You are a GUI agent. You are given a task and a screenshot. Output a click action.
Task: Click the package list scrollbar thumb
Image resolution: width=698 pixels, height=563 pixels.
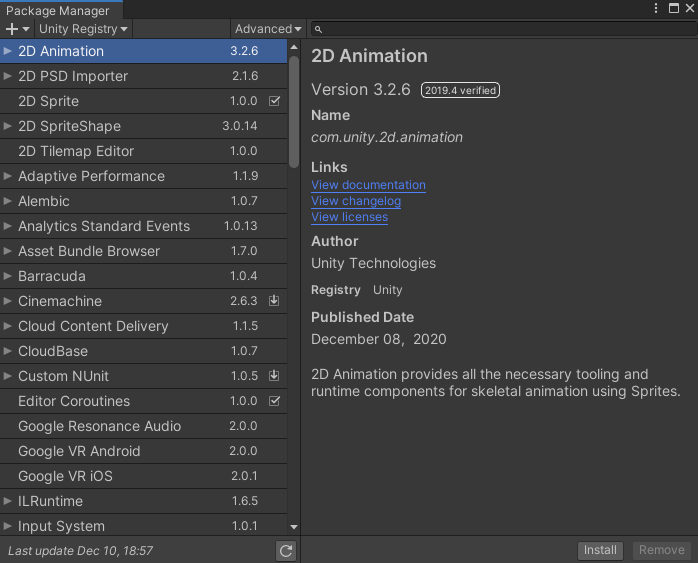(294, 111)
